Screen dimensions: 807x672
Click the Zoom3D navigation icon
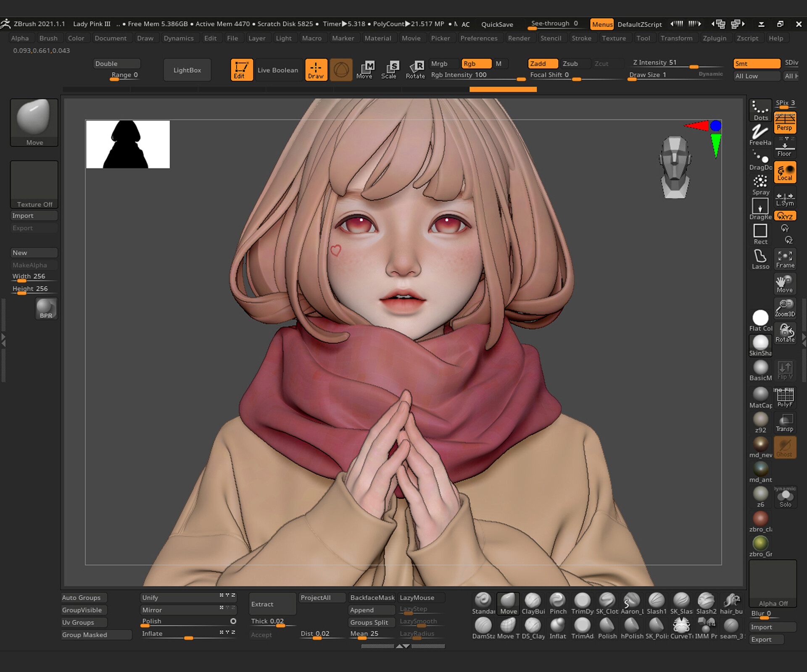click(785, 308)
